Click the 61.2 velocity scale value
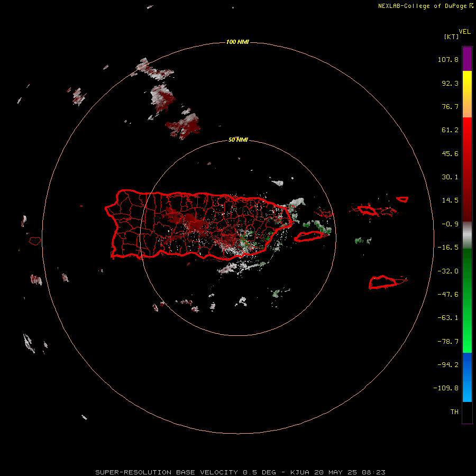 click(450, 130)
